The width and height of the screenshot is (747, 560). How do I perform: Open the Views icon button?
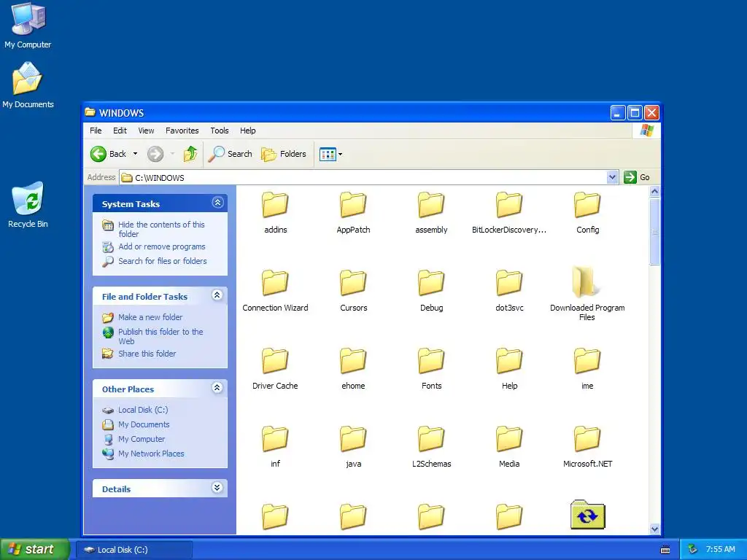pyautogui.click(x=328, y=155)
